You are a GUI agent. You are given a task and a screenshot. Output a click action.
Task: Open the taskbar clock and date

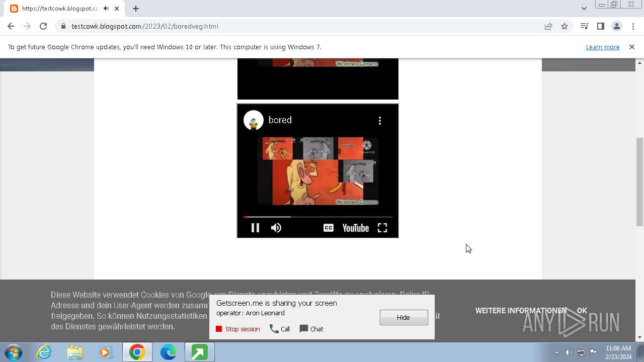click(618, 352)
